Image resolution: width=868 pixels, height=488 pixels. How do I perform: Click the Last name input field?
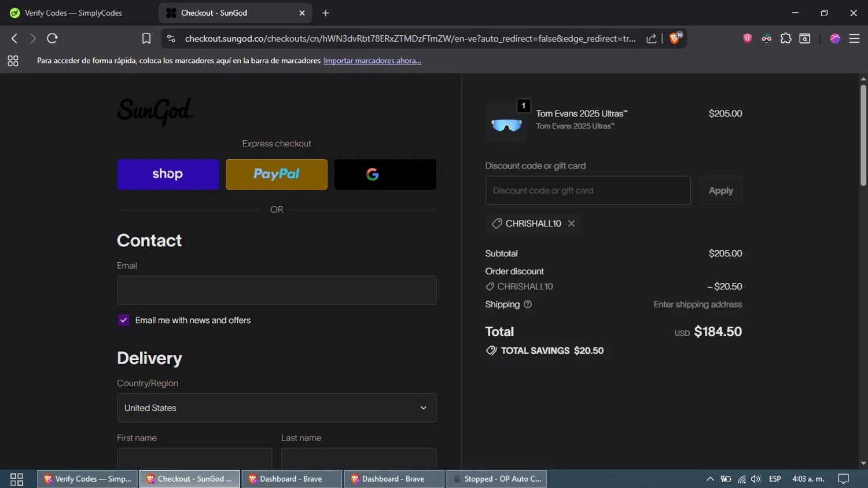click(359, 458)
